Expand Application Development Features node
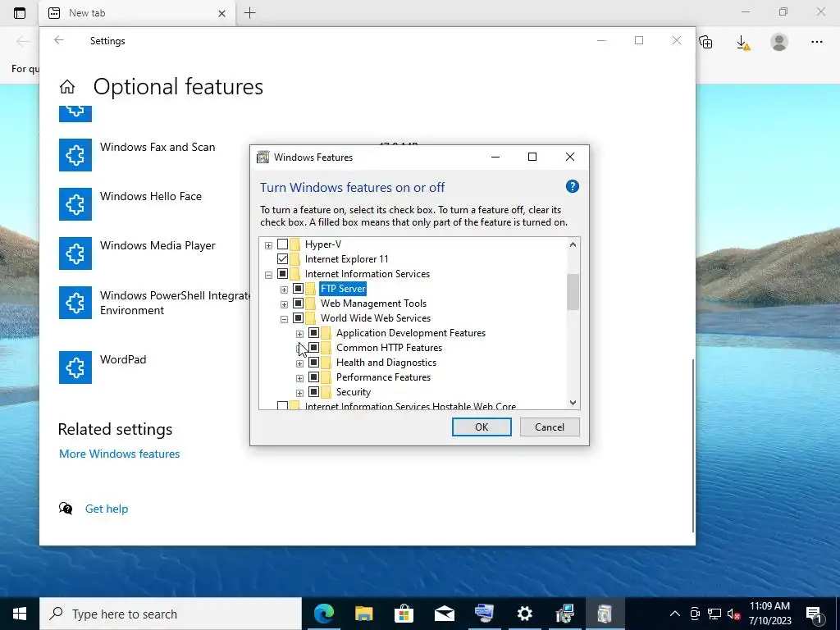840x630 pixels. coord(299,334)
